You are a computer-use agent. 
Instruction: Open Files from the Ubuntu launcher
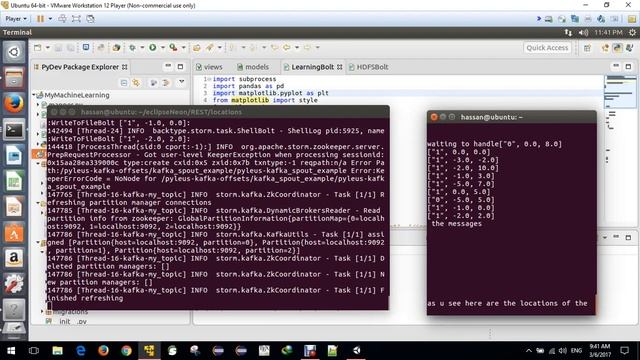coord(14,78)
